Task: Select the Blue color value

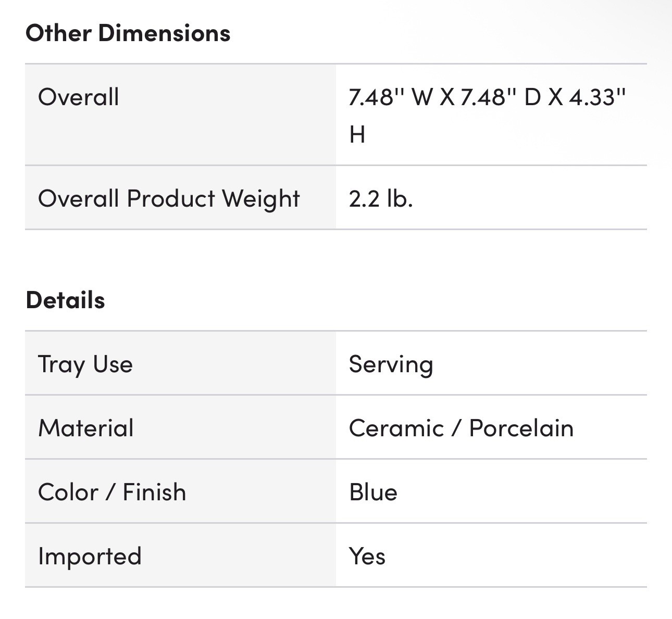Action: tap(373, 492)
